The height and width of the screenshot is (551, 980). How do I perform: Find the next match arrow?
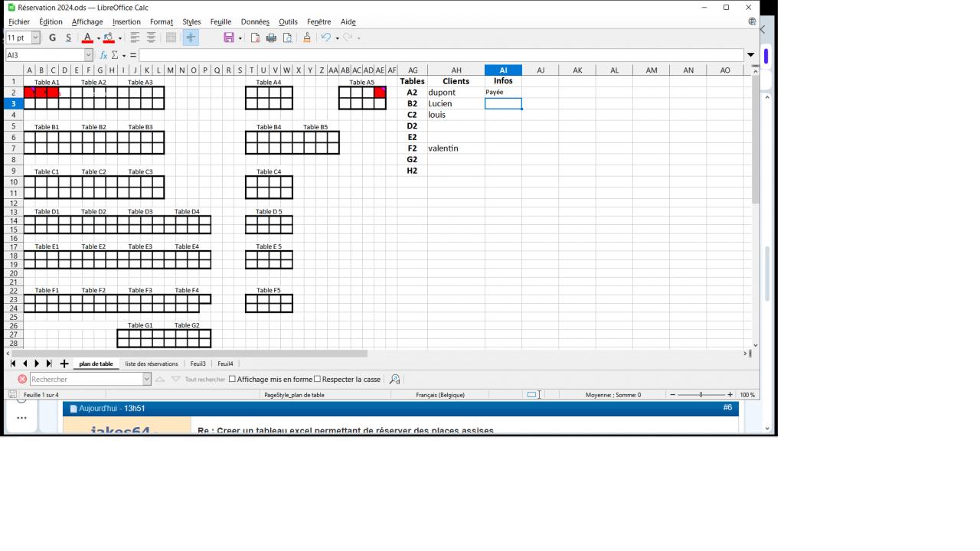pos(176,379)
